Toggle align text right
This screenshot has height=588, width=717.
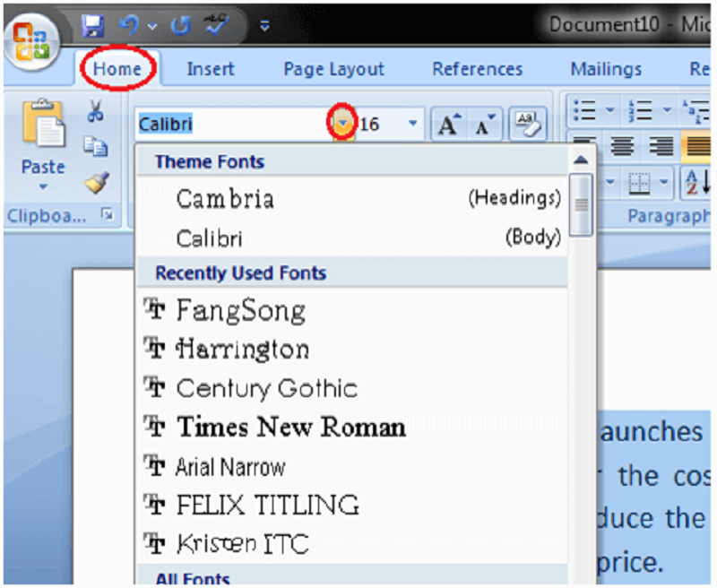(x=661, y=146)
